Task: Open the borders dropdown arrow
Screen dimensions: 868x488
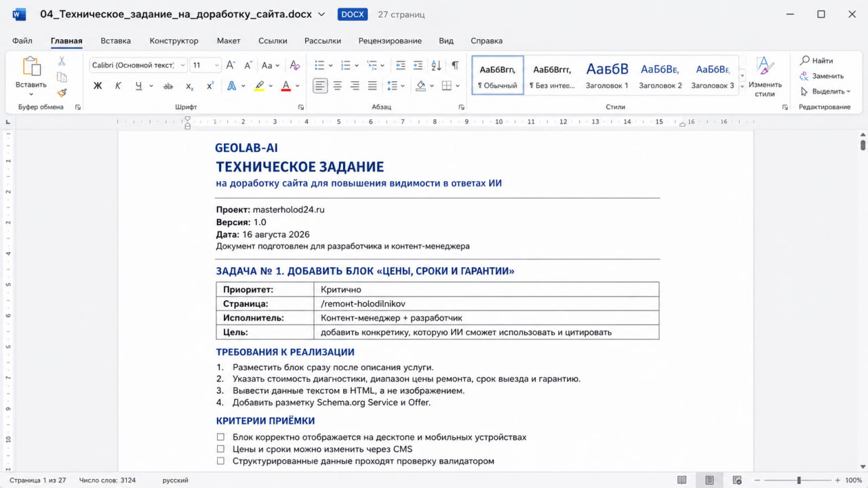Action: pyautogui.click(x=457, y=86)
